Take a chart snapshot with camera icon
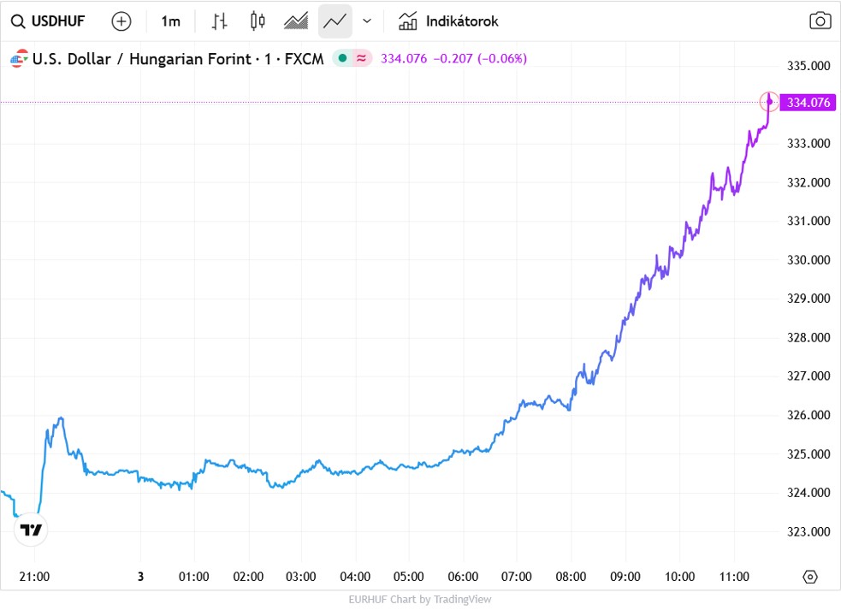Image resolution: width=841 pixels, height=616 pixels. click(x=820, y=21)
